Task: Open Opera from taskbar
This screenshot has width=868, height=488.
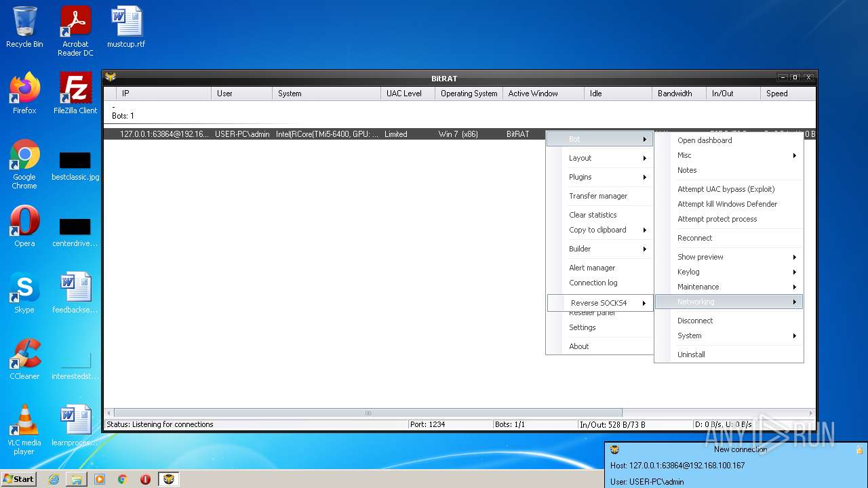Action: 146,479
